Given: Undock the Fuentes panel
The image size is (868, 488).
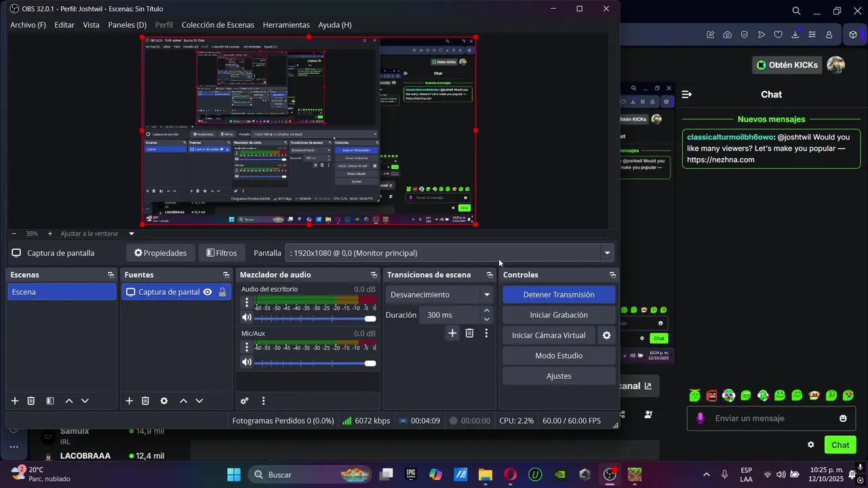Looking at the screenshot, I should click(226, 275).
